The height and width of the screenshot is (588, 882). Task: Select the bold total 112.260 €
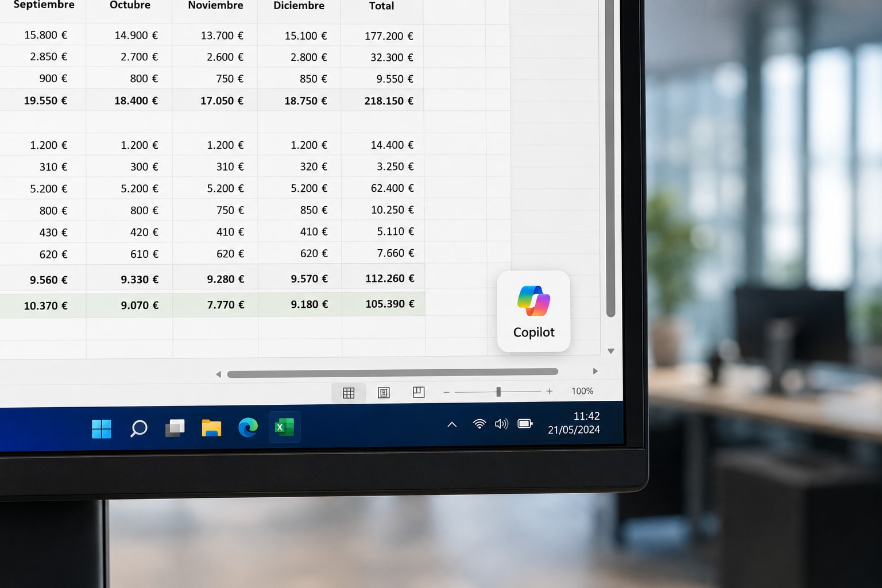[383, 278]
